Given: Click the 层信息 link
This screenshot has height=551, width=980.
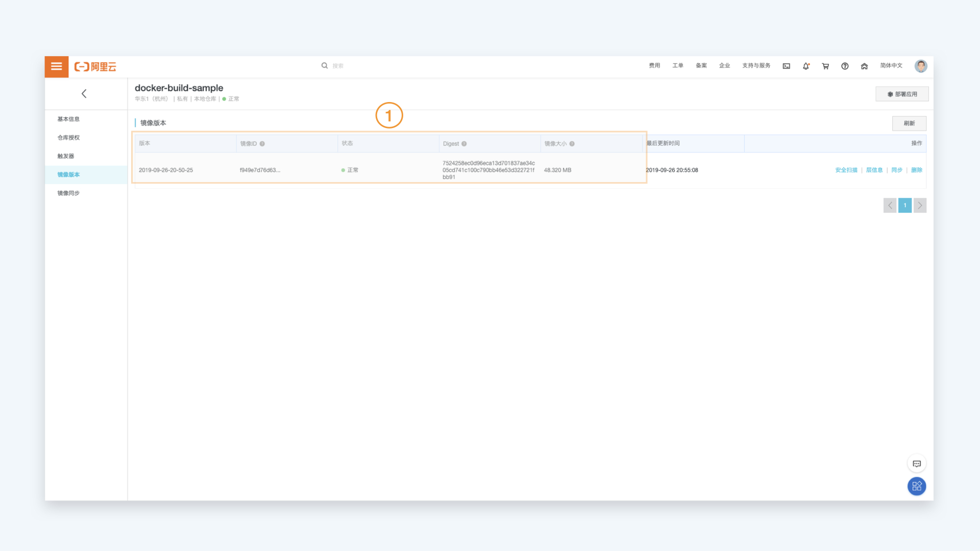Looking at the screenshot, I should pos(874,170).
